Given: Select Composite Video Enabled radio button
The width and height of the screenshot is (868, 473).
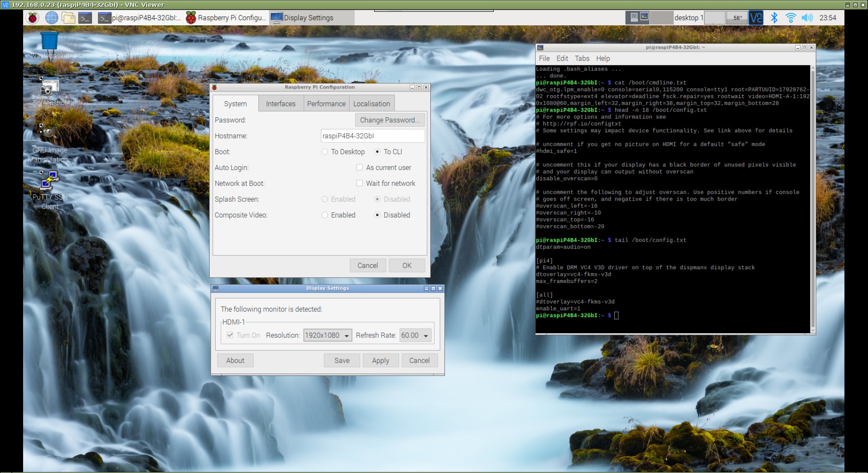Looking at the screenshot, I should click(338, 215).
